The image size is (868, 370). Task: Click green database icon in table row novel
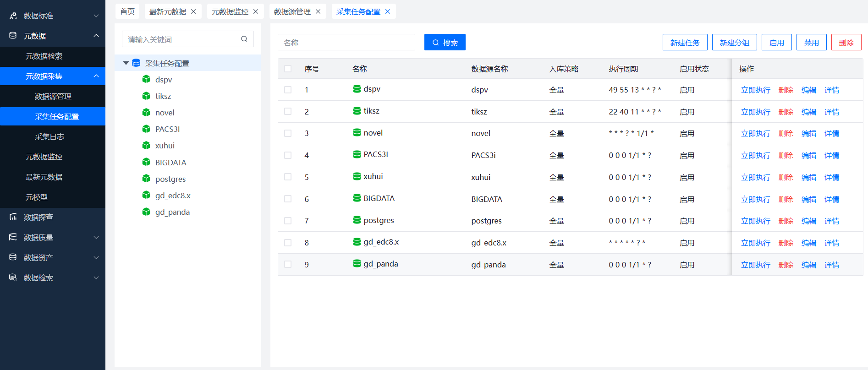357,133
